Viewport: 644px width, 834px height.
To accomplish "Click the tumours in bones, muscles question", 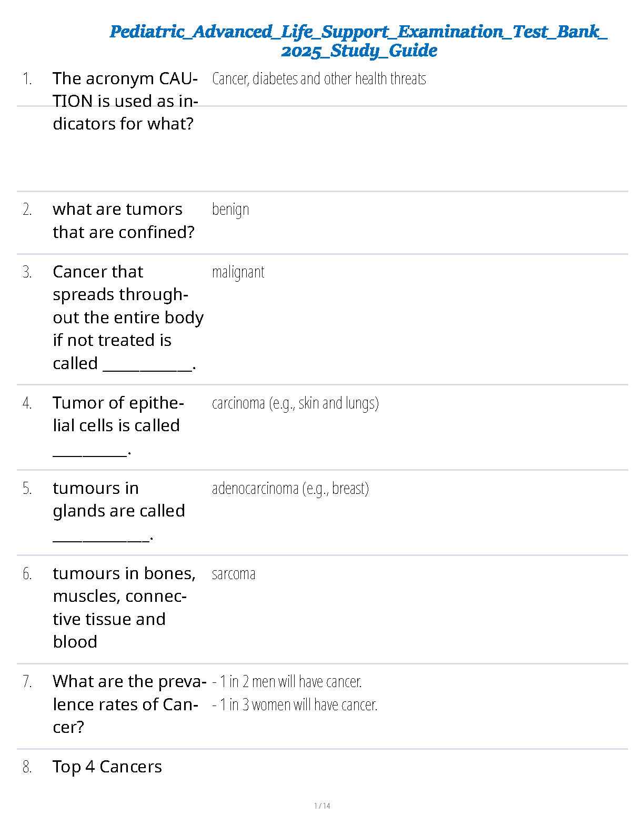I will (x=124, y=608).
